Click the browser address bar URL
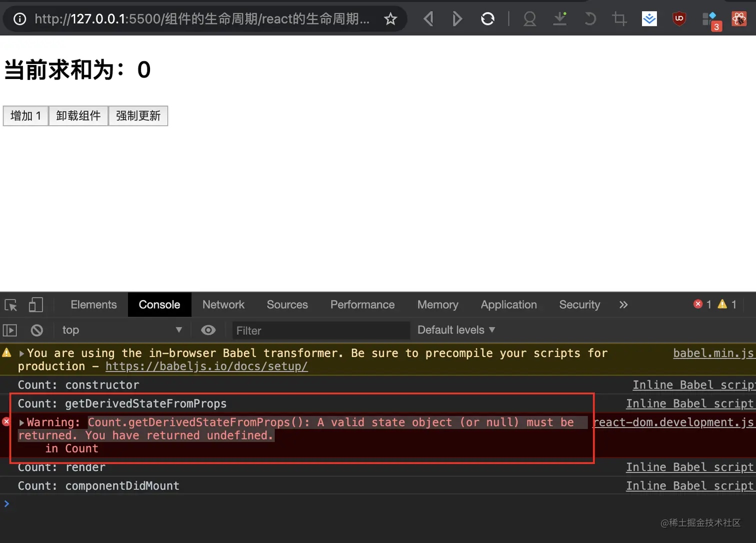This screenshot has width=756, height=543. 202,19
